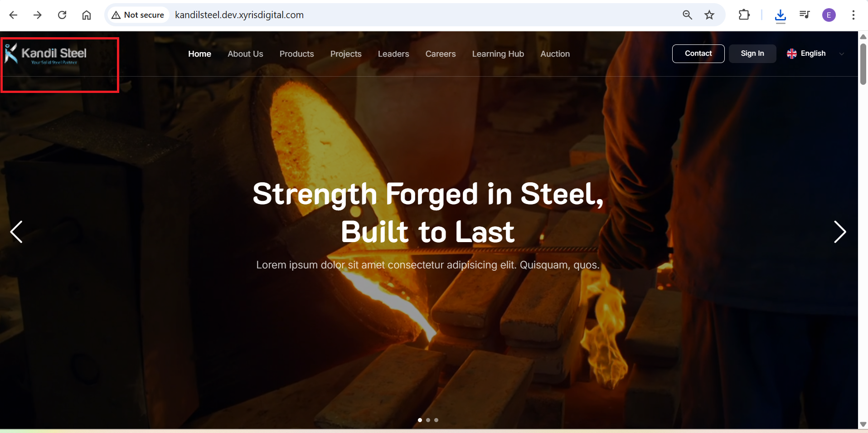The width and height of the screenshot is (868, 433).
Task: Go back with browser back arrow
Action: pos(14,15)
